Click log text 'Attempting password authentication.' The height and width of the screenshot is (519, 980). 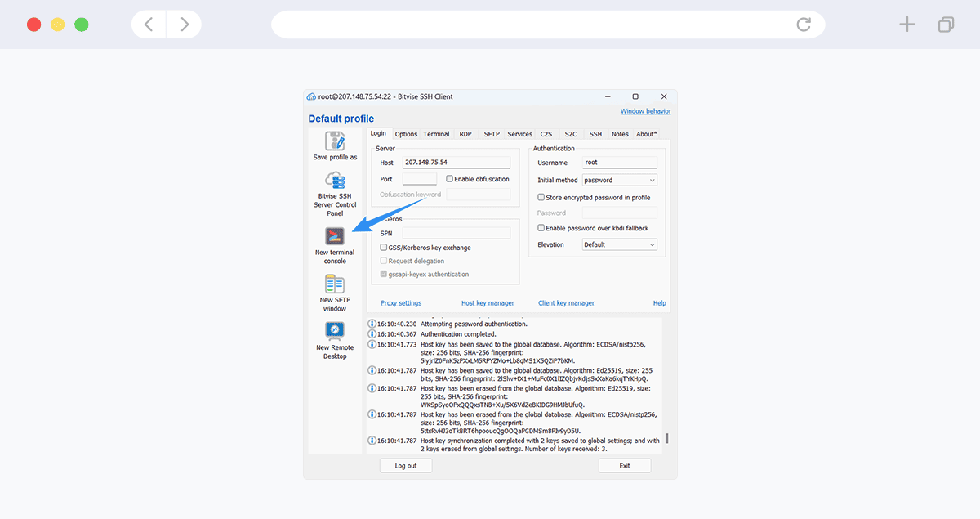click(x=474, y=324)
